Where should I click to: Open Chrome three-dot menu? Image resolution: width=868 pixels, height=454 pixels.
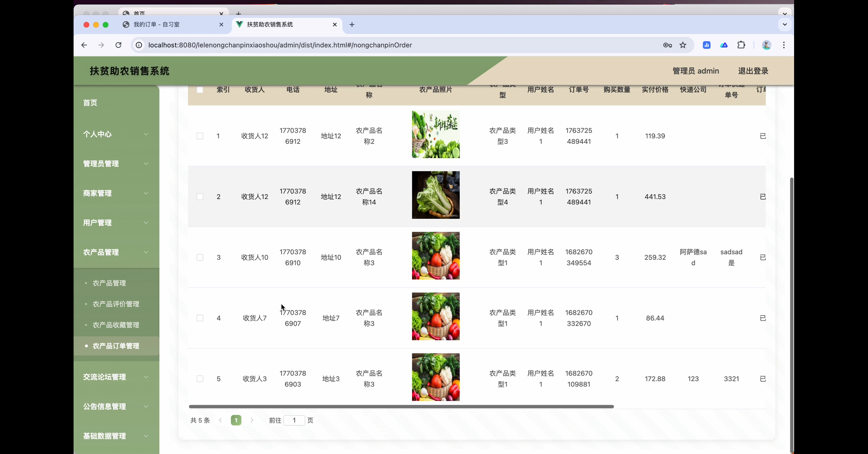(784, 45)
